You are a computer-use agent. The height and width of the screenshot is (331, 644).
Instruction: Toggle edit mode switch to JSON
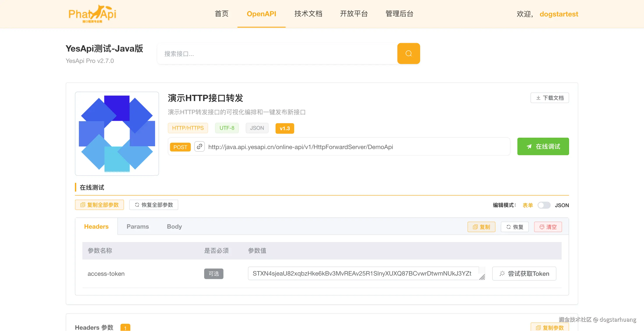[544, 205]
